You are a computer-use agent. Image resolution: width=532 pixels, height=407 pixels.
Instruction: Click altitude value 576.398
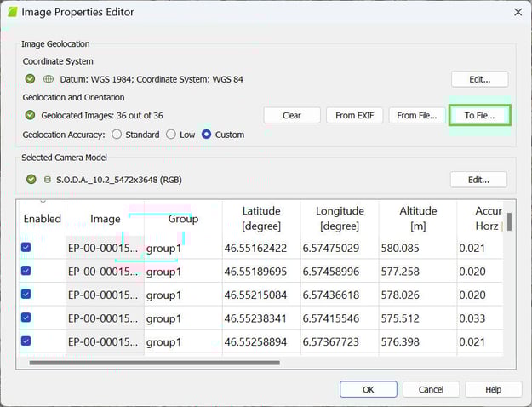(400, 341)
